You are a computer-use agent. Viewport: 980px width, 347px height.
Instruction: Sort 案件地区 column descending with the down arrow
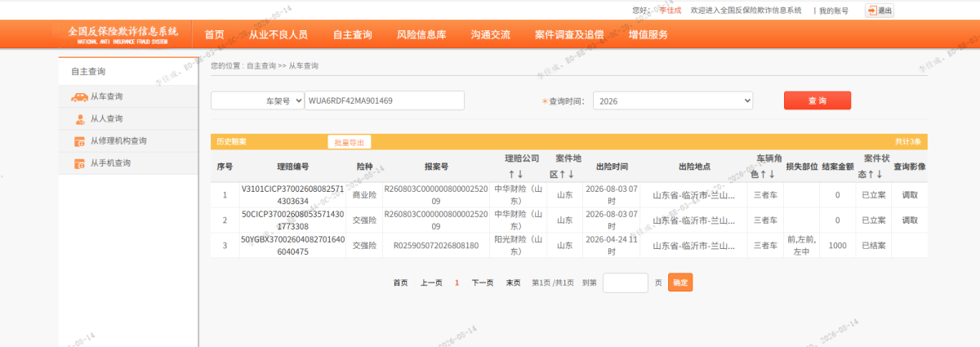click(571, 175)
